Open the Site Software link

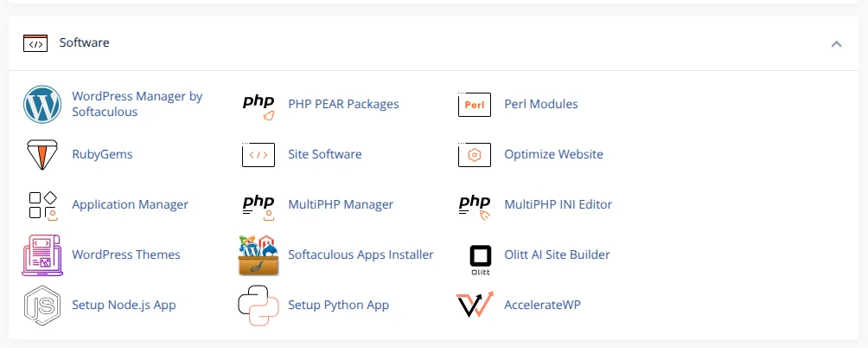point(325,154)
